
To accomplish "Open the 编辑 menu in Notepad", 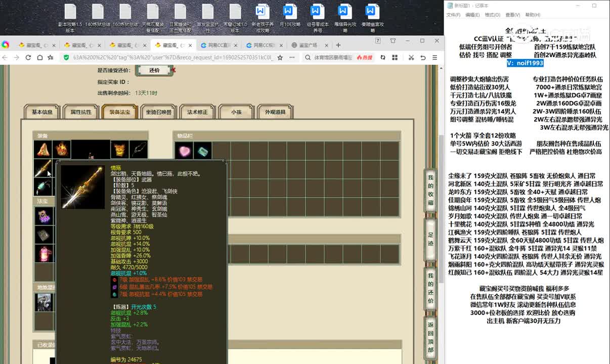I will coord(472,15).
